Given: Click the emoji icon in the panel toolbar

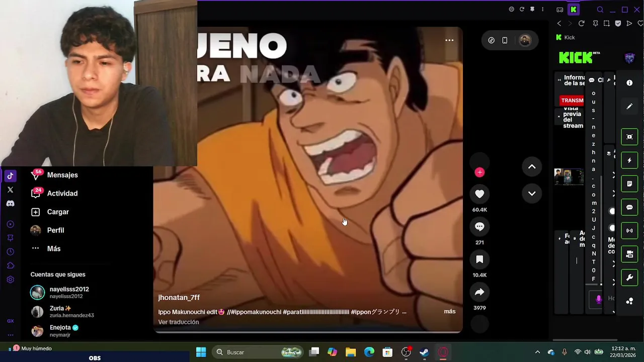Looking at the screenshot, I should click(x=512, y=10).
